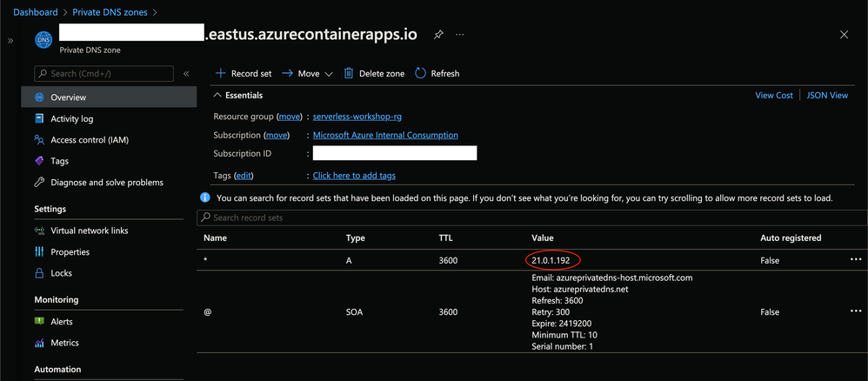The width and height of the screenshot is (868, 381).
Task: Open the Move dropdown
Action: click(x=307, y=73)
